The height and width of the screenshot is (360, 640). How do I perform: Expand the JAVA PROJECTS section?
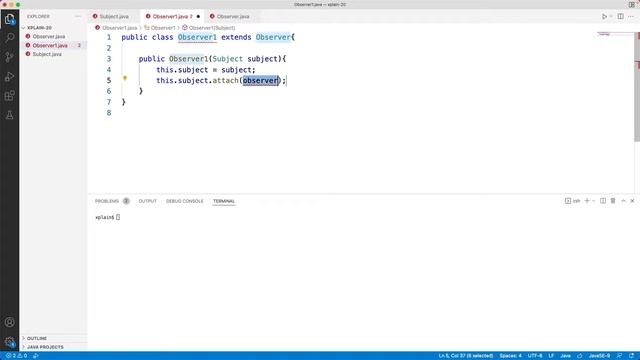[x=45, y=347]
